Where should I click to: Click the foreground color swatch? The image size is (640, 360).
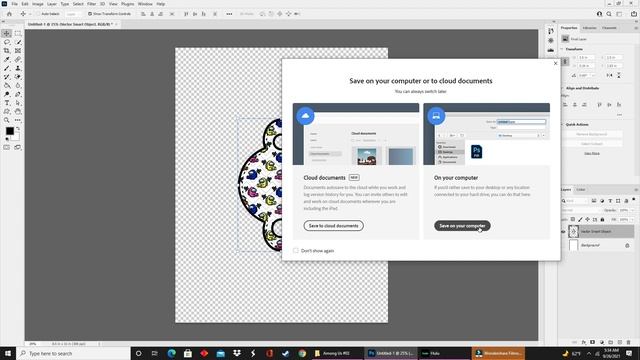9,131
